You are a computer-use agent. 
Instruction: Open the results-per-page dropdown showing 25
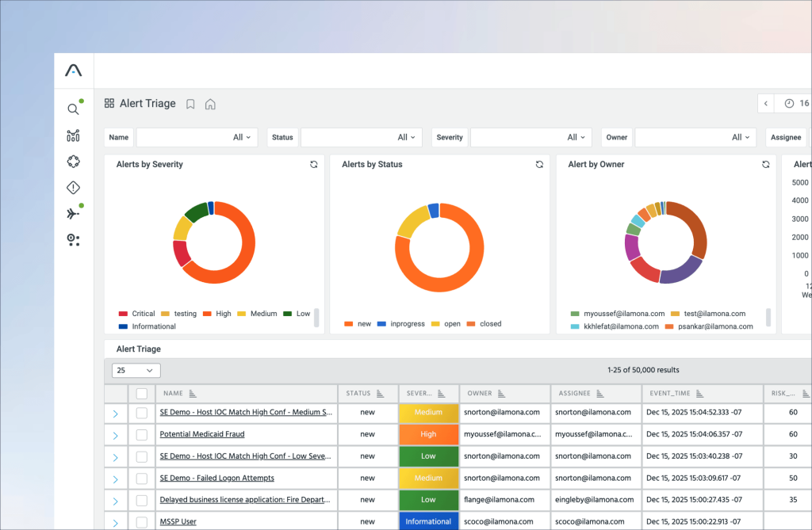tap(136, 370)
